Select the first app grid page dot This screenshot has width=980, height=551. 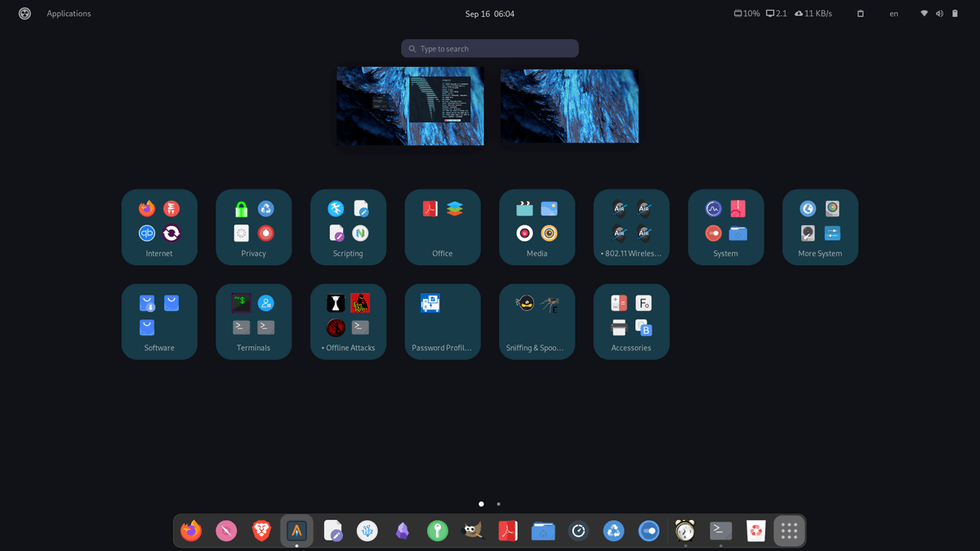(481, 504)
